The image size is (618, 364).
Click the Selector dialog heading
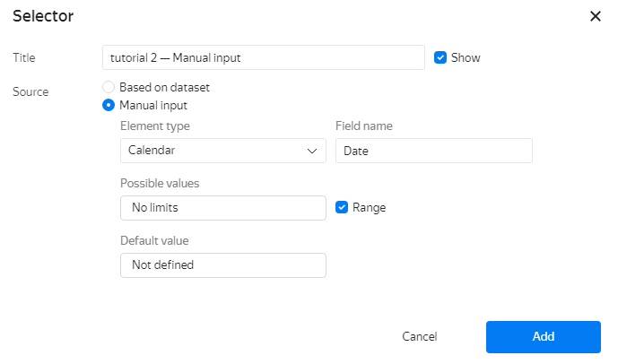click(x=43, y=16)
